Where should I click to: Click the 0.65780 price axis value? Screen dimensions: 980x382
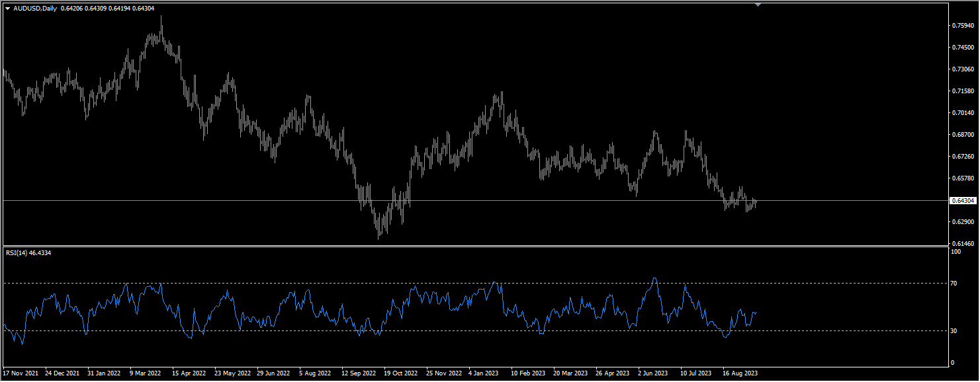click(x=963, y=178)
